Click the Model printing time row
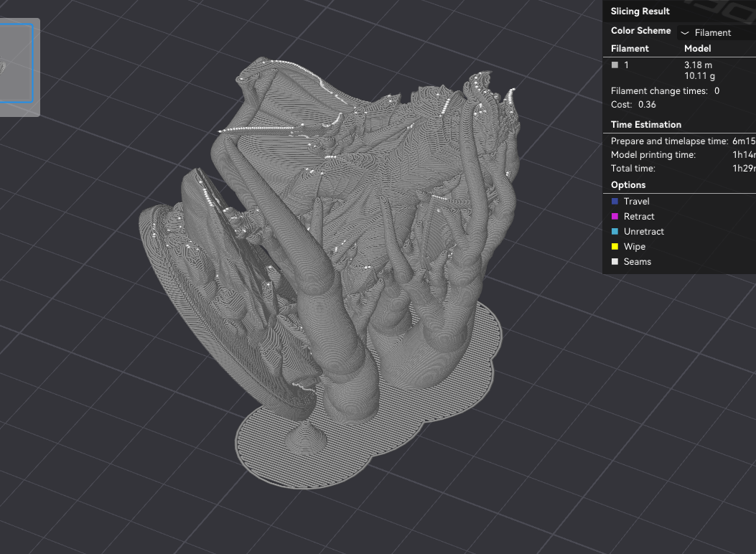 [x=683, y=154]
